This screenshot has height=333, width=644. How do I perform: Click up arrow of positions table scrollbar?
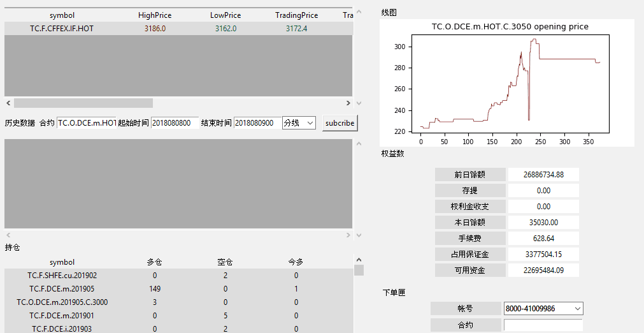[x=359, y=260]
